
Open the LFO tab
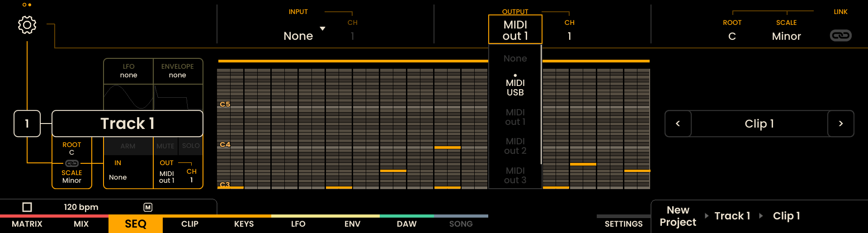[298, 224]
